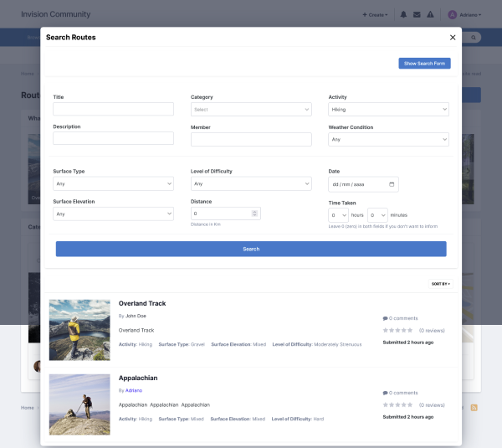
Task: Click the warning triangle reports icon
Action: pyautogui.click(x=430, y=14)
